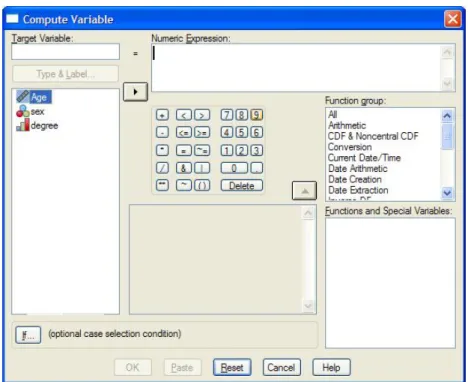The width and height of the screenshot is (468, 382).
Task: Insert the greater-than operator
Action: coord(202,115)
